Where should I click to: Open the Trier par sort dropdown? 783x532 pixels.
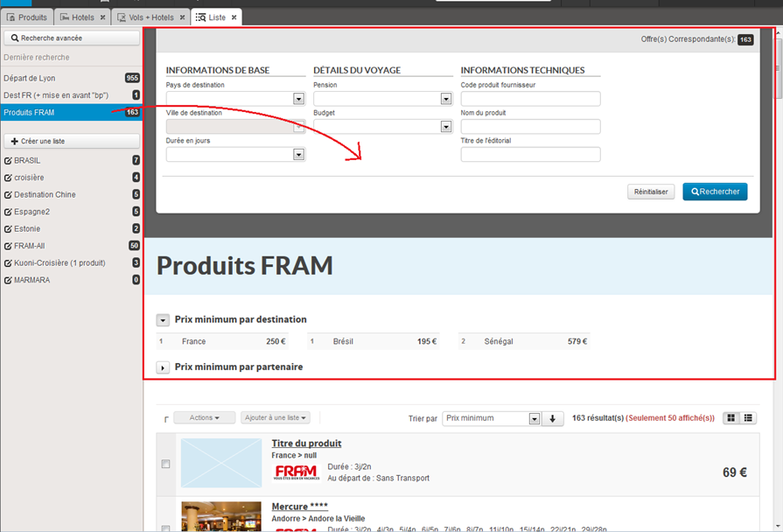[534, 419]
